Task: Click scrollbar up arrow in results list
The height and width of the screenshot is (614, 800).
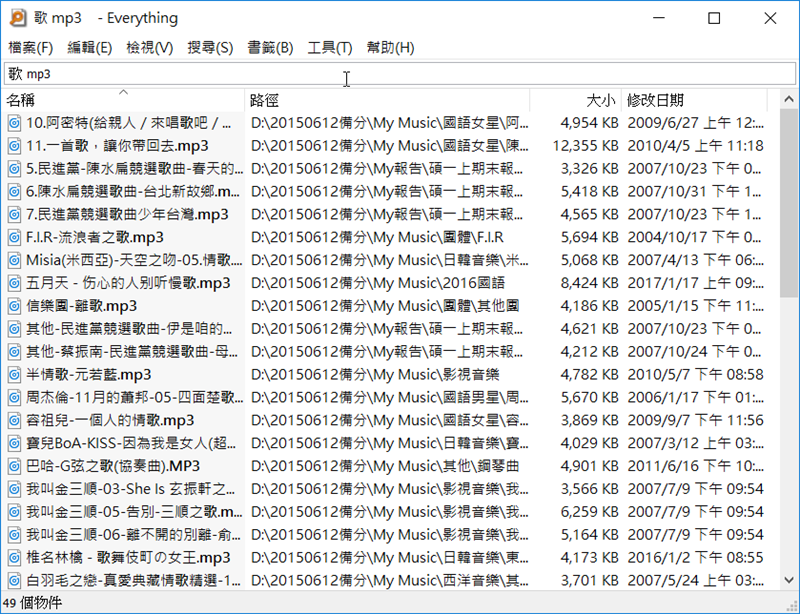Action: click(789, 100)
